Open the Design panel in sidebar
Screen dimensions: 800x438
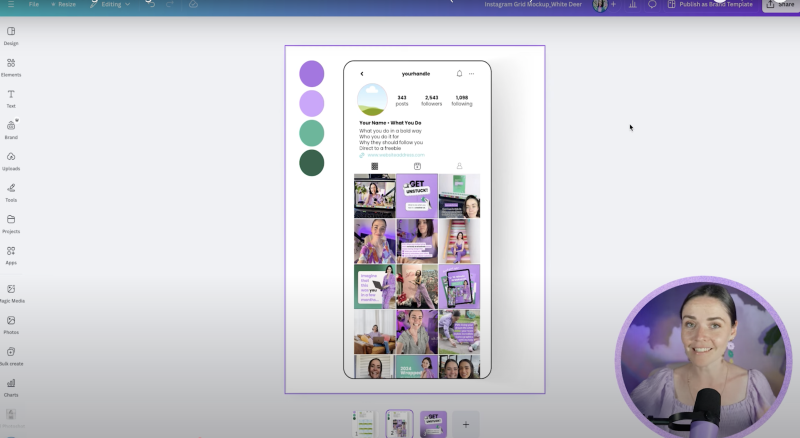11,36
